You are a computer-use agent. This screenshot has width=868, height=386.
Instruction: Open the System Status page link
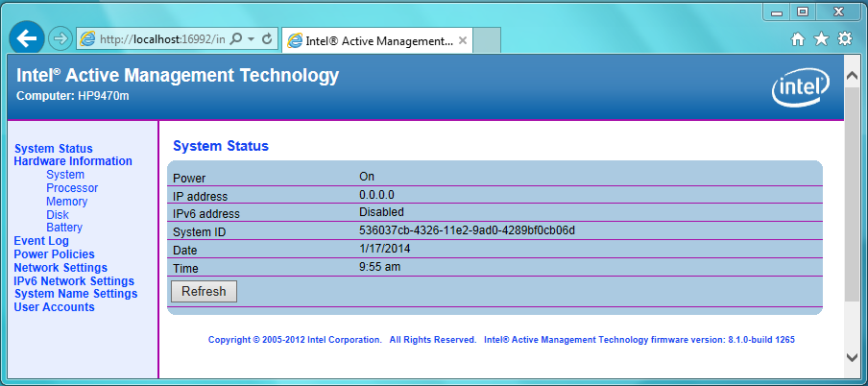click(54, 149)
